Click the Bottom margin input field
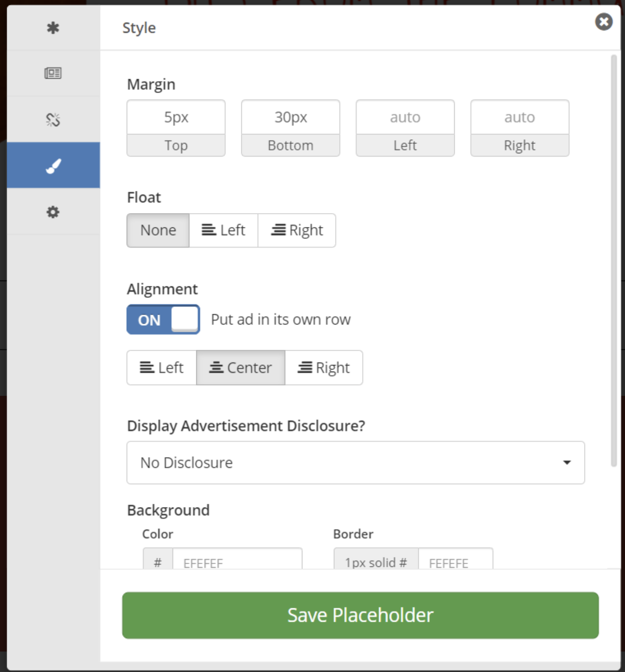Screen dimensions: 625x672 (290, 117)
